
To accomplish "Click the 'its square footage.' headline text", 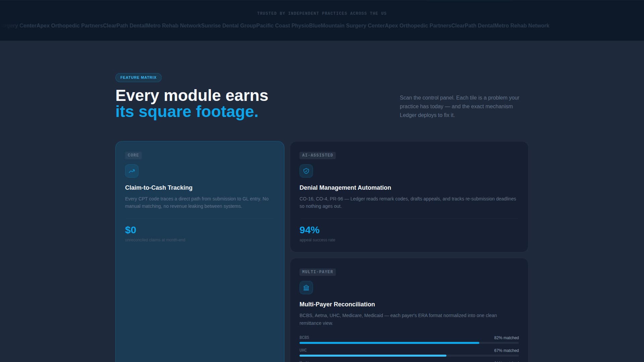I will click(187, 112).
